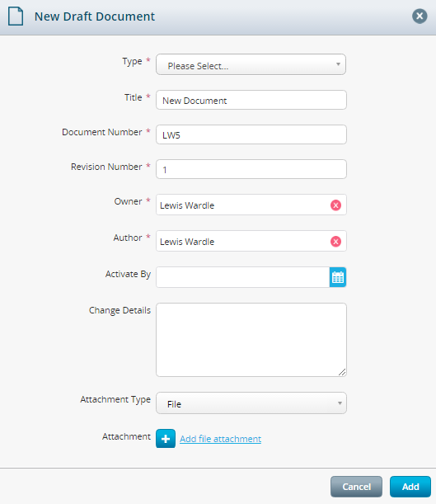
Task: Click the Revision Number label
Action: click(x=106, y=167)
